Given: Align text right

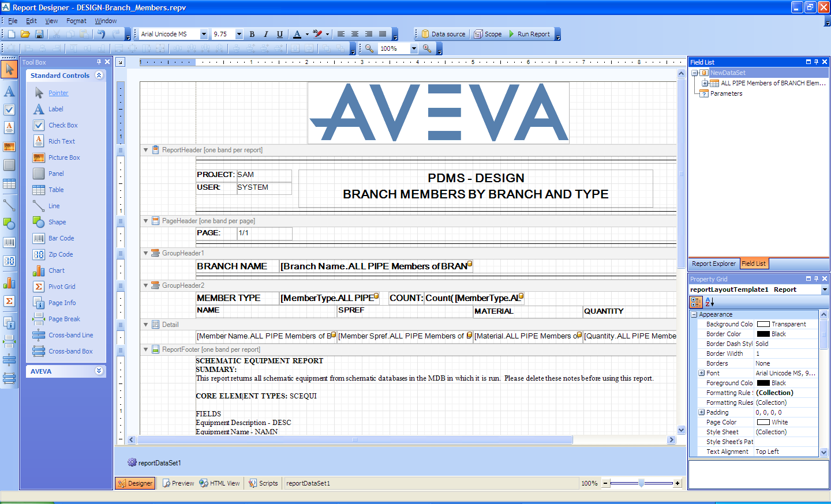Looking at the screenshot, I should [369, 34].
